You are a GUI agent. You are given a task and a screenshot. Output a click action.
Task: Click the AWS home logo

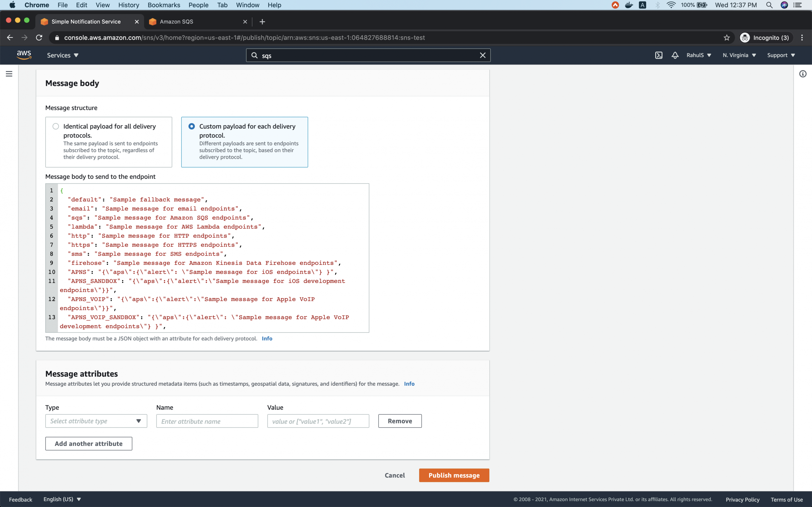24,55
